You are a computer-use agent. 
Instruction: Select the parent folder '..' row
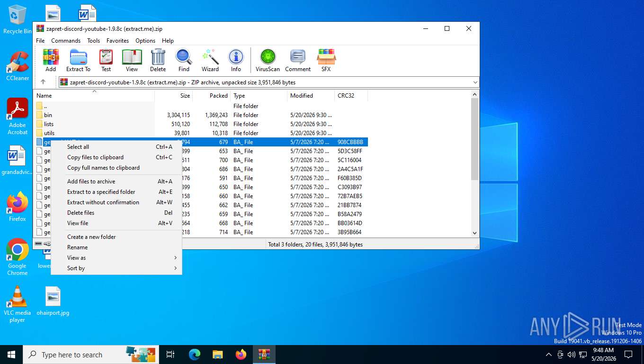click(x=200, y=106)
